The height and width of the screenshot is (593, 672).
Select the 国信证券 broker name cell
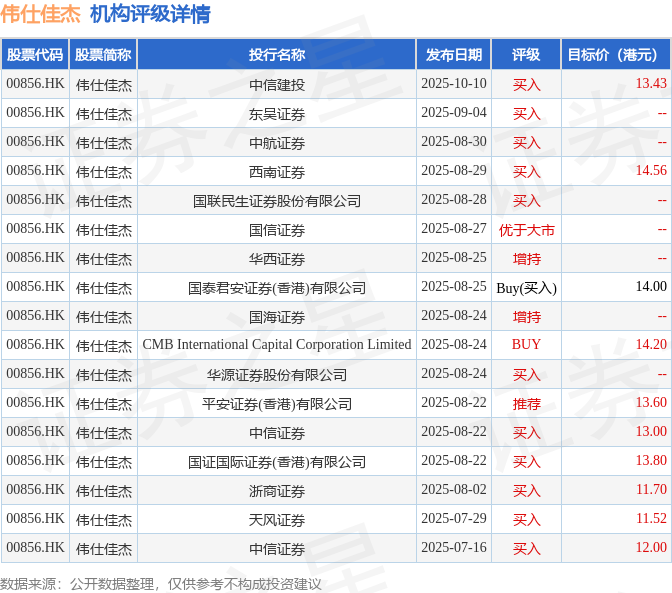277,230
